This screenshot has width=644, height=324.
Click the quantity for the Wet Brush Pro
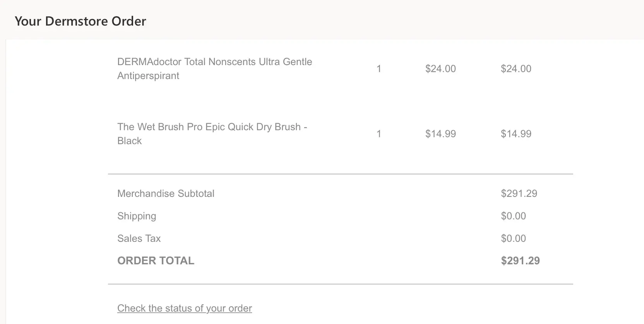coord(379,134)
